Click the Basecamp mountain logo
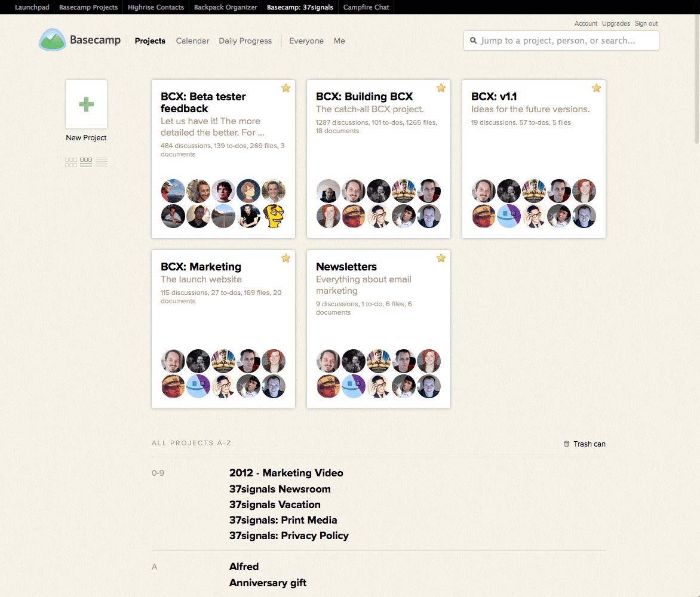700x597 pixels. 53,40
